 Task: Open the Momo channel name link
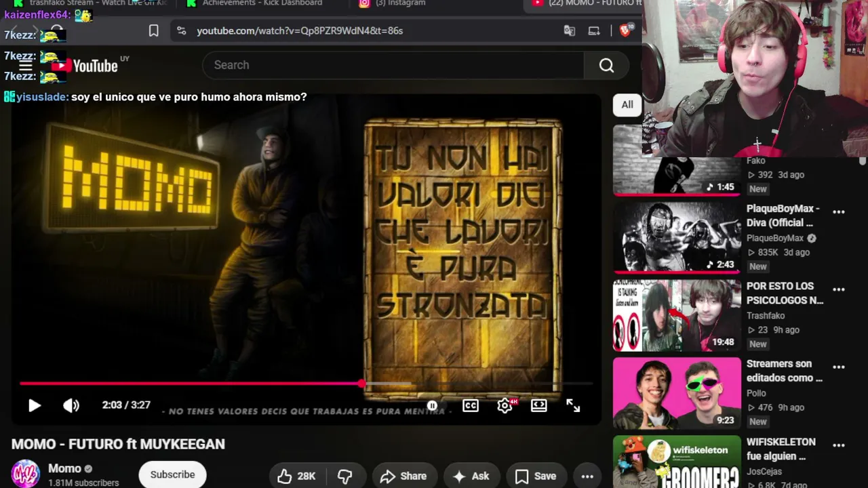click(x=64, y=468)
